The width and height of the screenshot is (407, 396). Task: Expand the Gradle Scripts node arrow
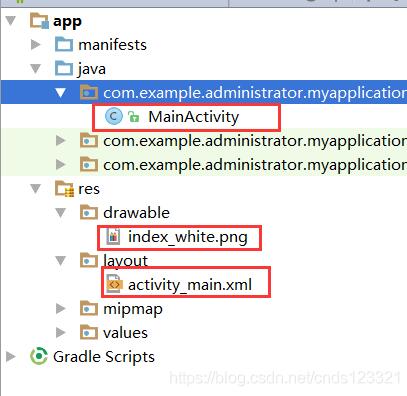[11, 356]
